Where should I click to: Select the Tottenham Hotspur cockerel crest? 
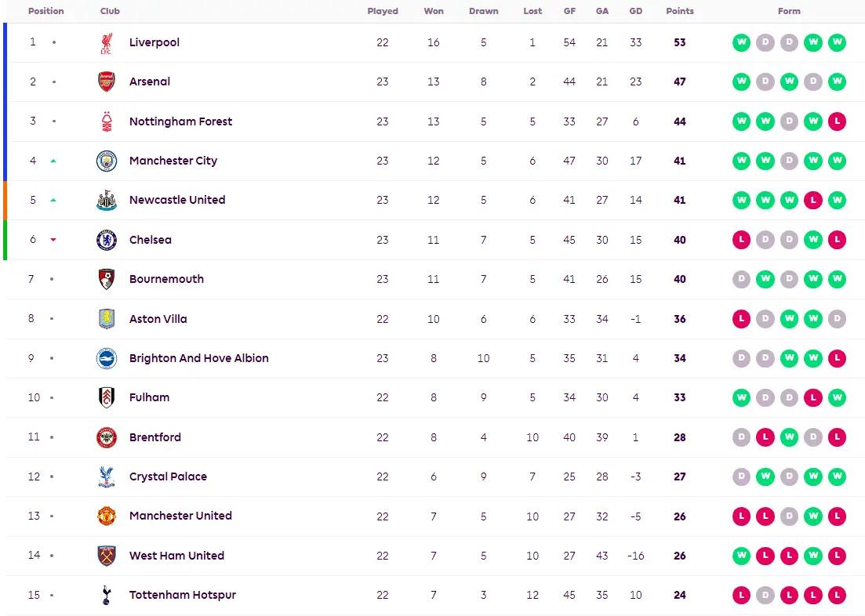tap(107, 595)
